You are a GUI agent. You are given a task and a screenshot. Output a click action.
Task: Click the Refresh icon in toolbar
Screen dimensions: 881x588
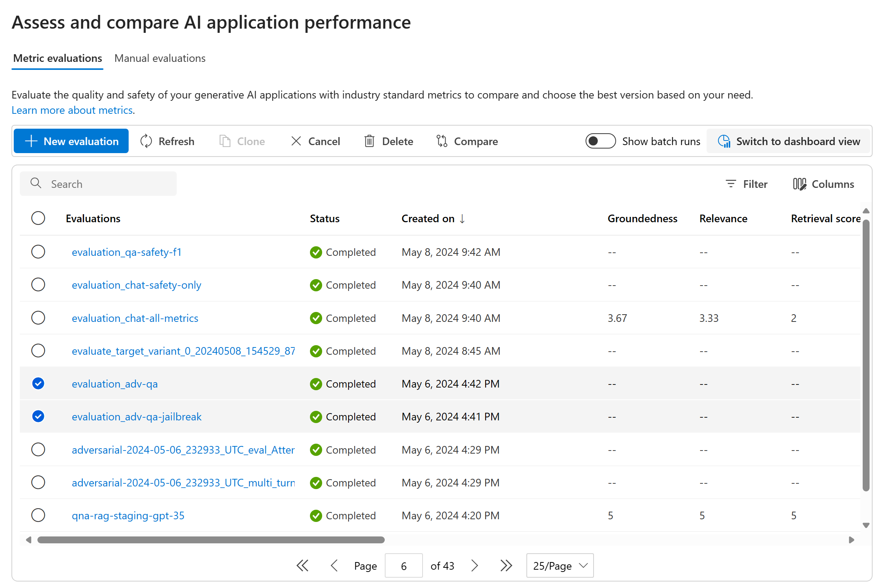(146, 141)
